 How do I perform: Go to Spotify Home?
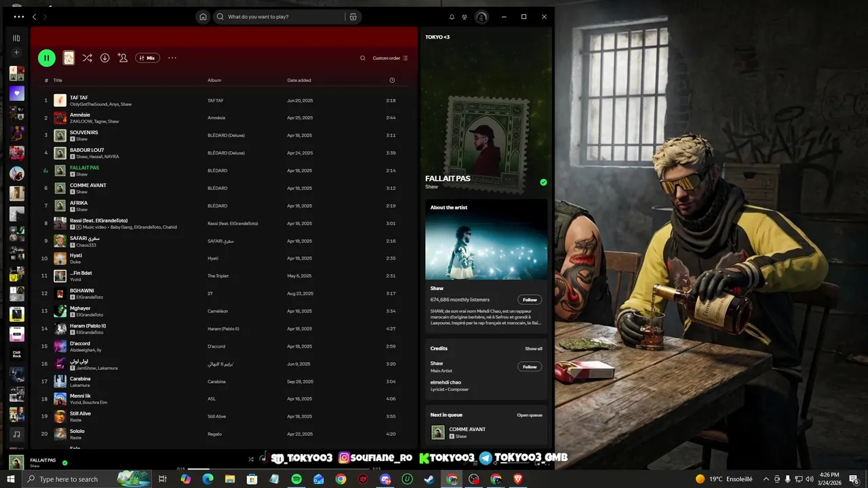click(203, 17)
